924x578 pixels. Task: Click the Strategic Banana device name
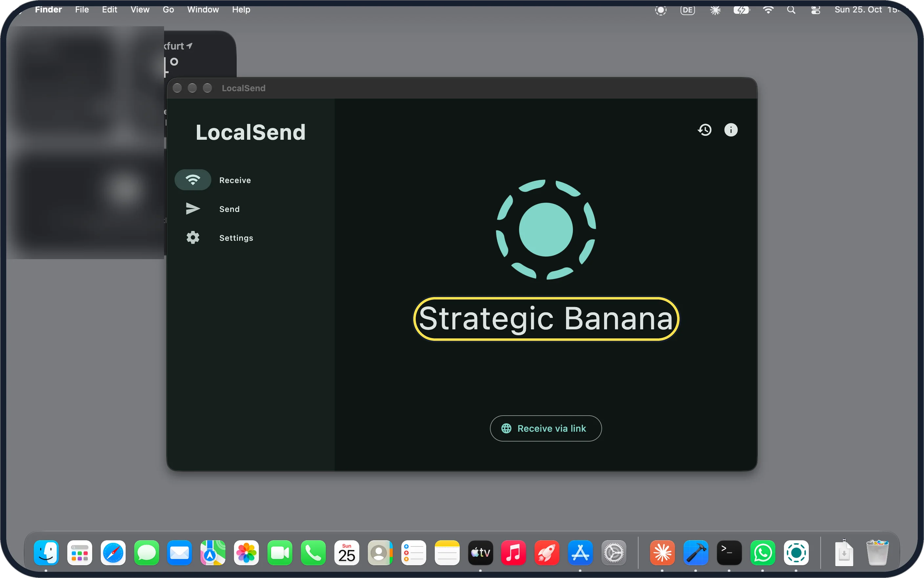546,319
